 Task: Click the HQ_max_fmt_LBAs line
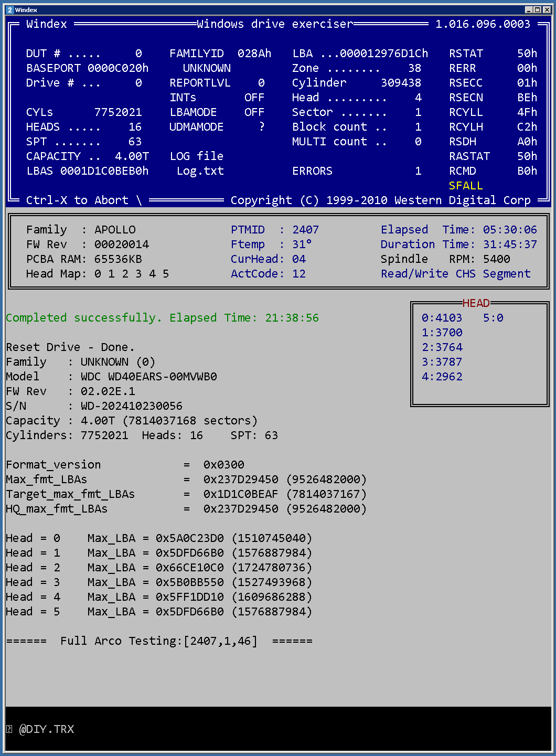(186, 509)
